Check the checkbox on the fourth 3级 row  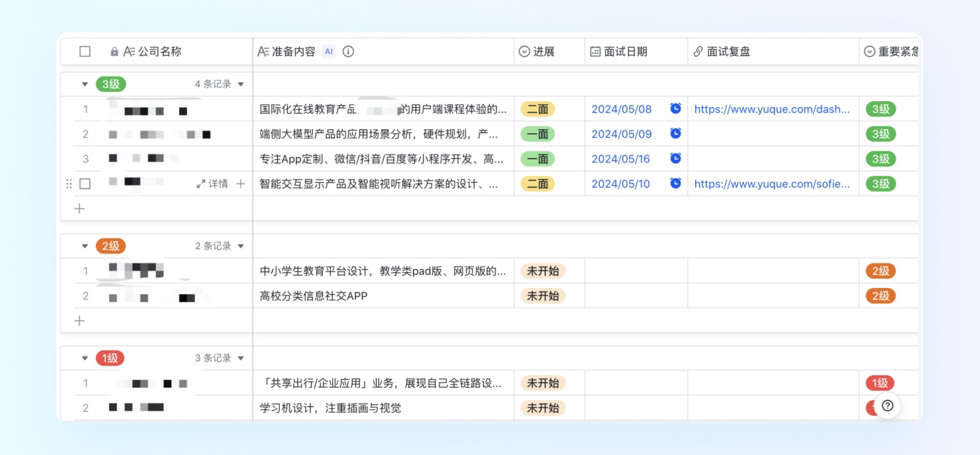[x=84, y=183]
